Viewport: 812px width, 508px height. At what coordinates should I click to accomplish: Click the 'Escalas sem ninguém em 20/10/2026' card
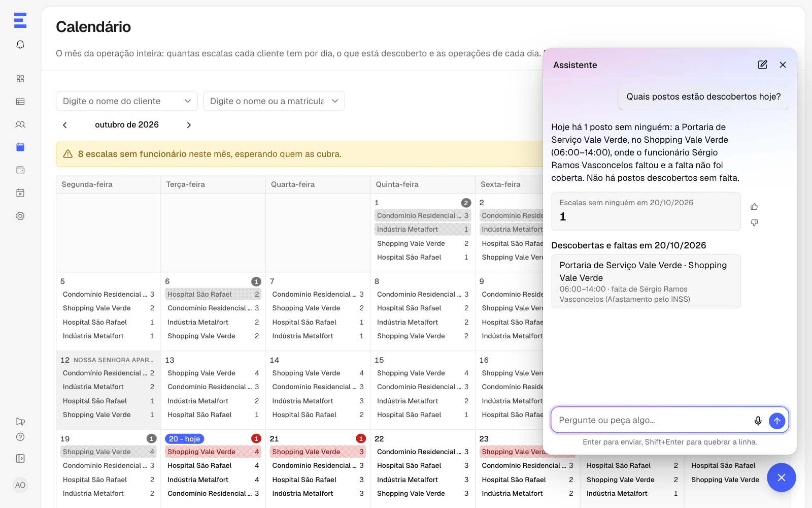[x=646, y=211]
